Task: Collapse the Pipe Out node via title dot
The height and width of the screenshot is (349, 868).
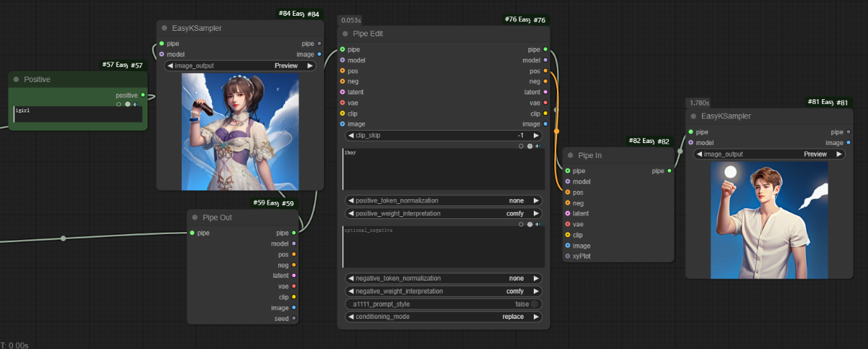Action: (195, 218)
